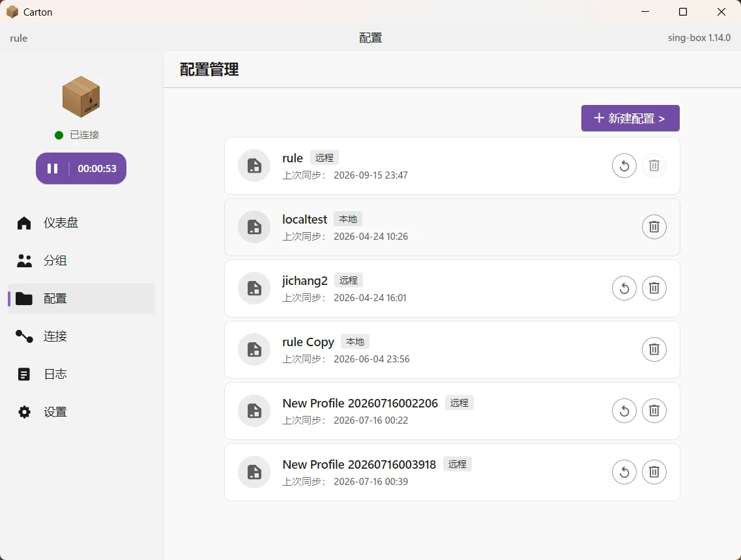Viewport: 741px width, 560px height.
Task: Delete the rule profile via trash icon
Action: tap(654, 166)
